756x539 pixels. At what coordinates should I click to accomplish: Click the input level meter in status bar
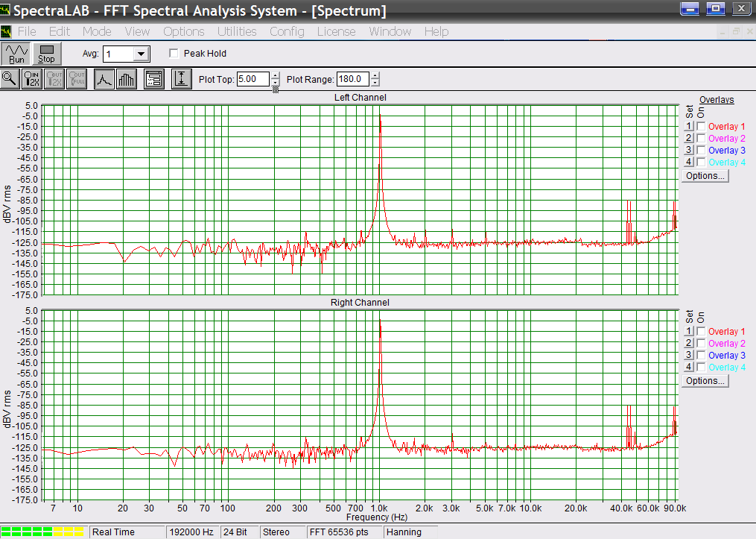pos(42,532)
